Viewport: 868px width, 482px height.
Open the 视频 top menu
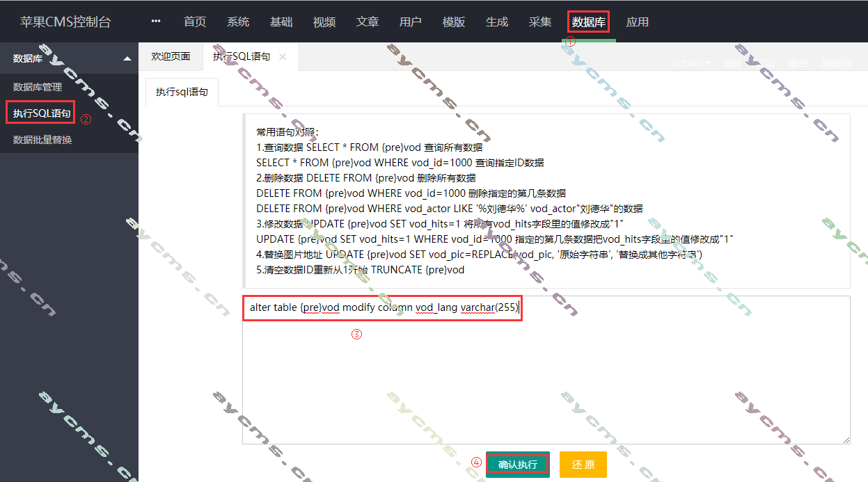(x=324, y=22)
